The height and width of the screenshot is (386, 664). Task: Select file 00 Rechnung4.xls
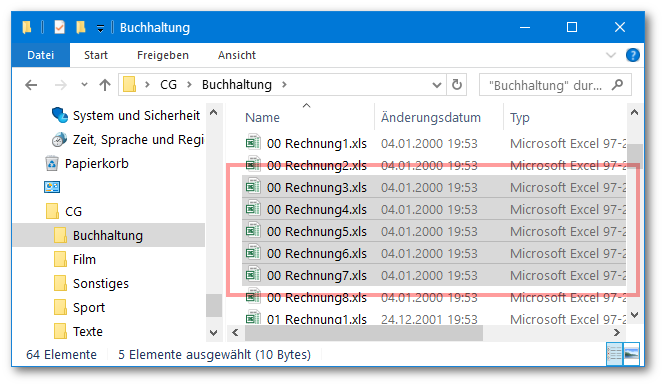click(x=317, y=210)
